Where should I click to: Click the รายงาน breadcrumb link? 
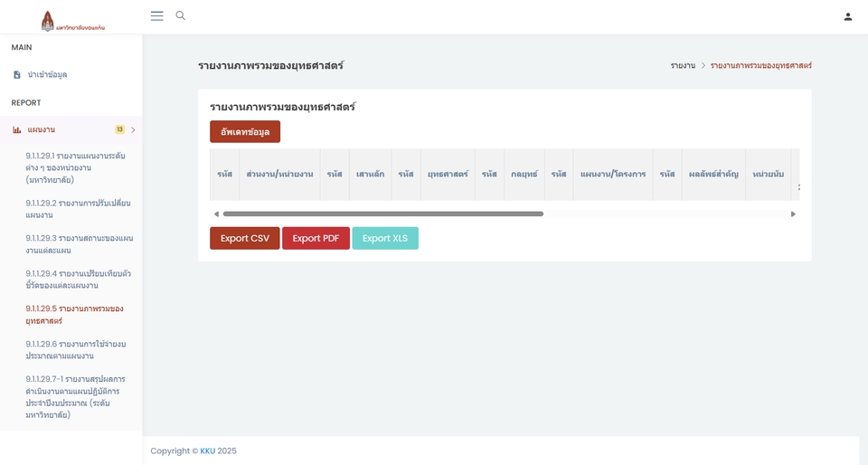[683, 66]
